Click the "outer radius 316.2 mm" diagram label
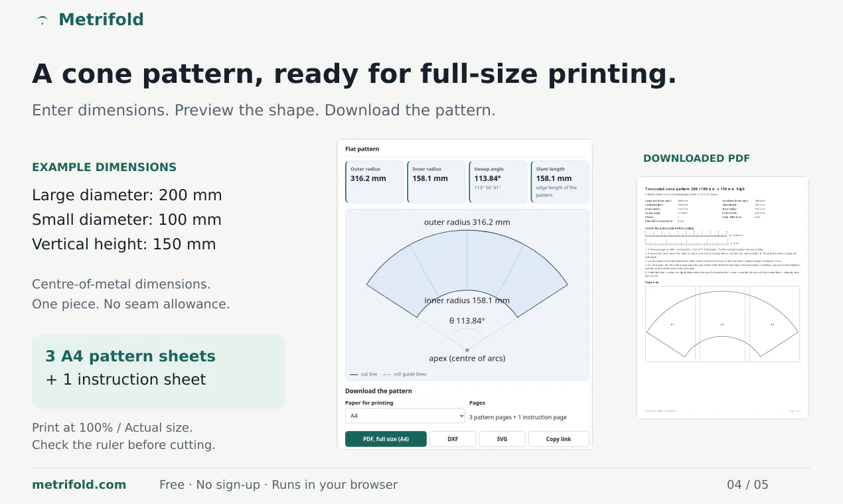 (x=467, y=222)
